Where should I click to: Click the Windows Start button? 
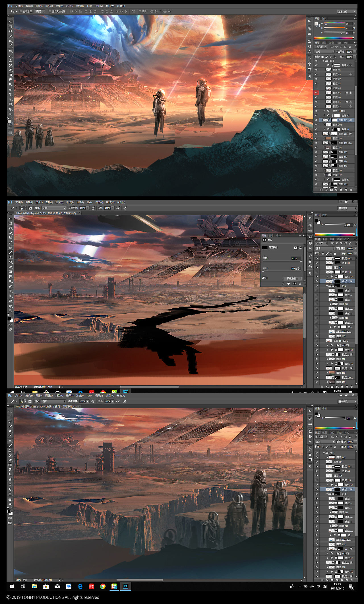click(12, 586)
